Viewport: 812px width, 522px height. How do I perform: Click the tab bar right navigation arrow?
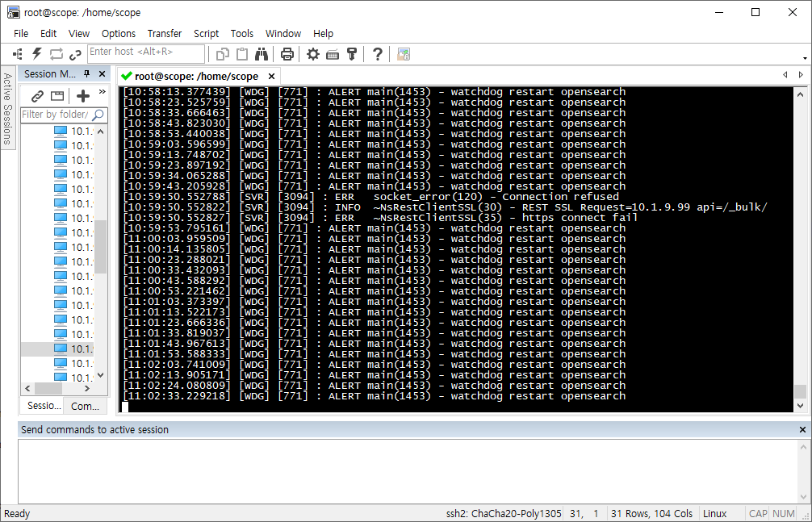coord(801,75)
